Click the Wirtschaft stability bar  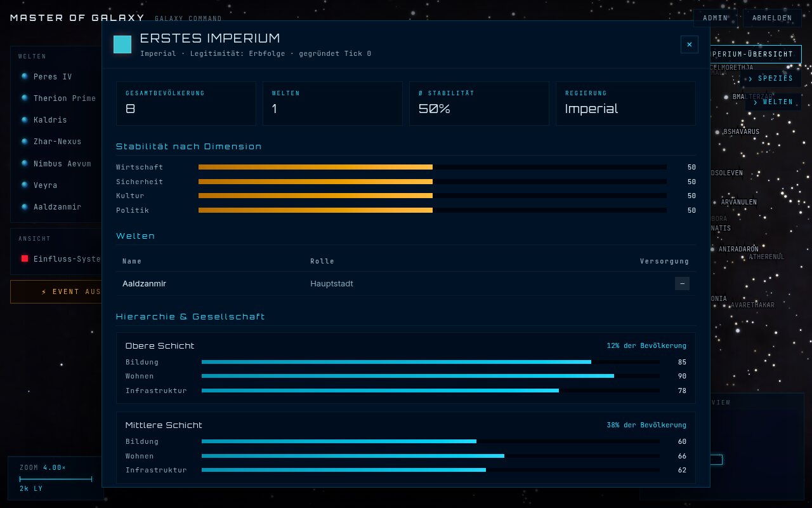tap(433, 167)
